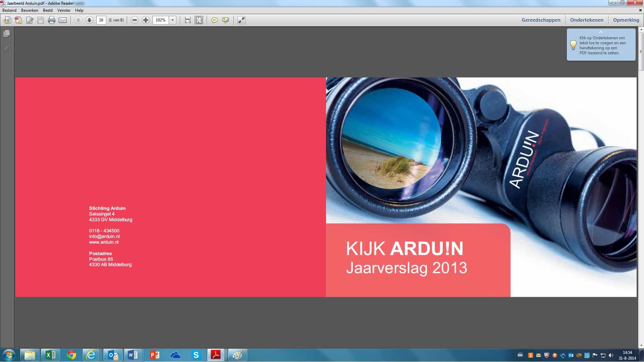Send file via envelope email icon
This screenshot has height=362, width=644.
[x=63, y=20]
